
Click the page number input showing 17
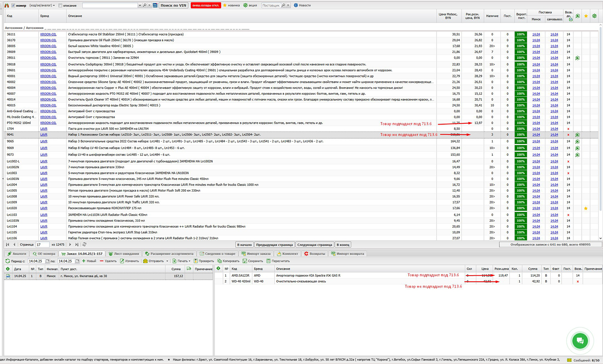coord(42,244)
